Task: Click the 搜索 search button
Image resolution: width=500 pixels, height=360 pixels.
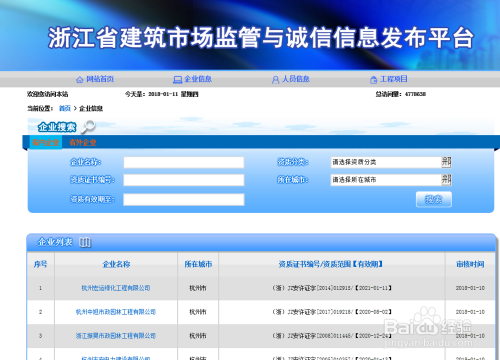Action: 434,199
